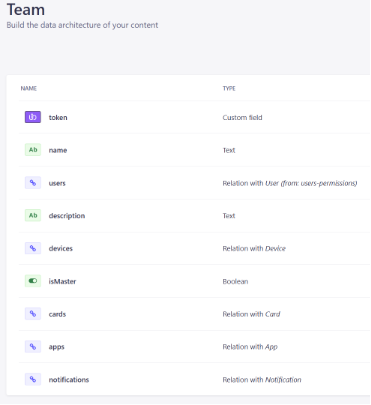The width and height of the screenshot is (371, 405).
Task: Click the purple token custom field icon
Action: 33,117
